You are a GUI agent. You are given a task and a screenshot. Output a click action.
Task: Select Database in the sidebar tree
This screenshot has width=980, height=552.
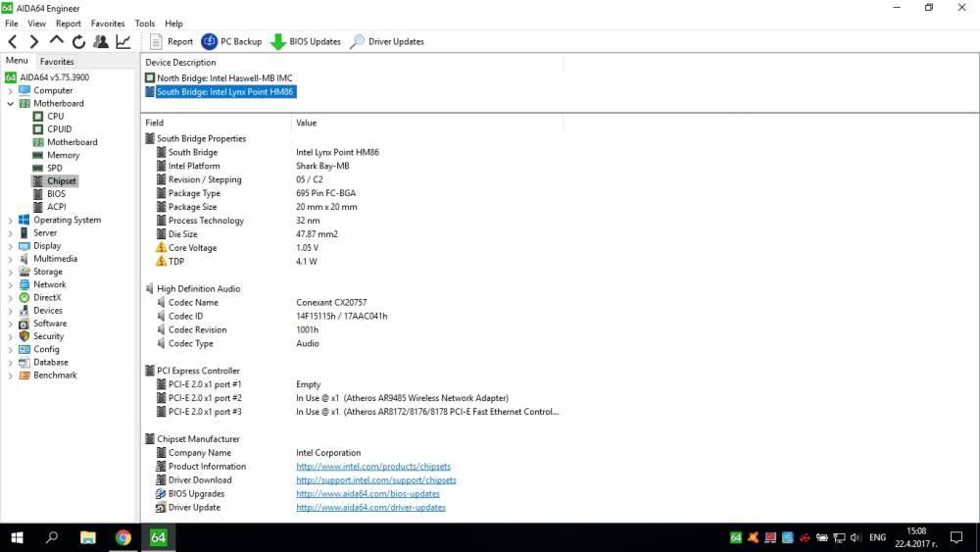point(51,363)
